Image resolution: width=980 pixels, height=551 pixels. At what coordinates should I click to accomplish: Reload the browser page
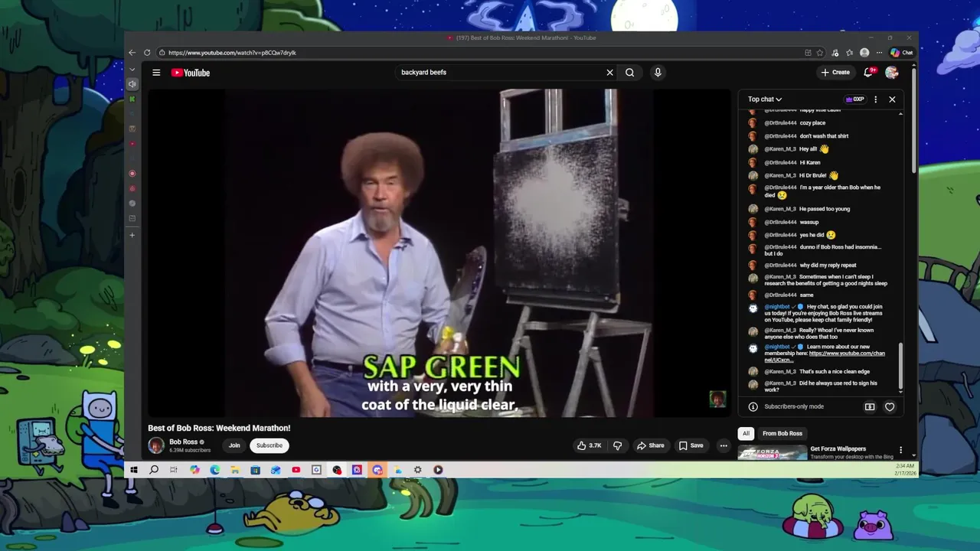147,53
